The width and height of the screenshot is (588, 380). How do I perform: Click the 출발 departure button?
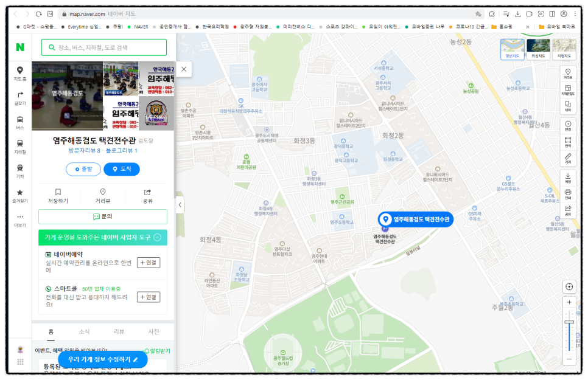click(x=83, y=169)
